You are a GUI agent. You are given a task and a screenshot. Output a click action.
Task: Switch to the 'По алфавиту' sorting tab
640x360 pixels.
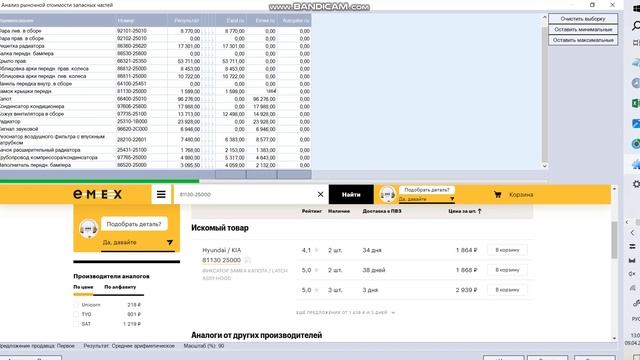tap(120, 287)
